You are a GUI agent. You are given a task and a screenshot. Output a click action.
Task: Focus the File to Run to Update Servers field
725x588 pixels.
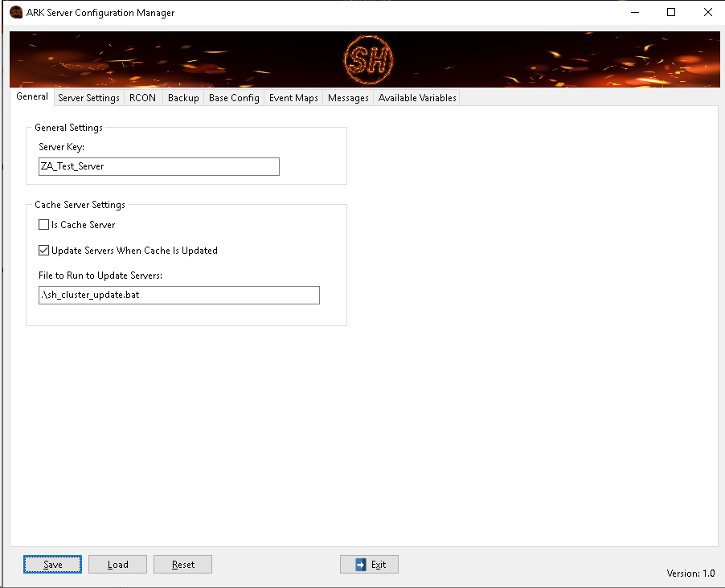[179, 295]
